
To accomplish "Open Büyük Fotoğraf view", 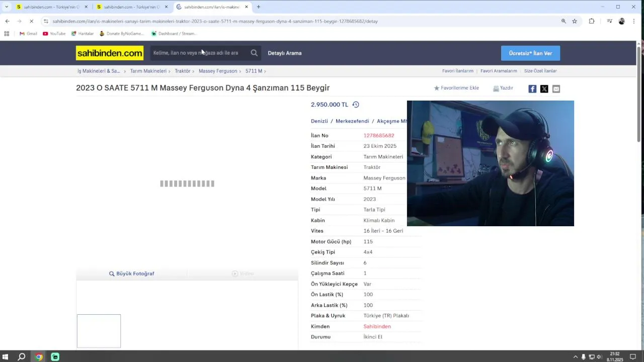I will coord(132,274).
